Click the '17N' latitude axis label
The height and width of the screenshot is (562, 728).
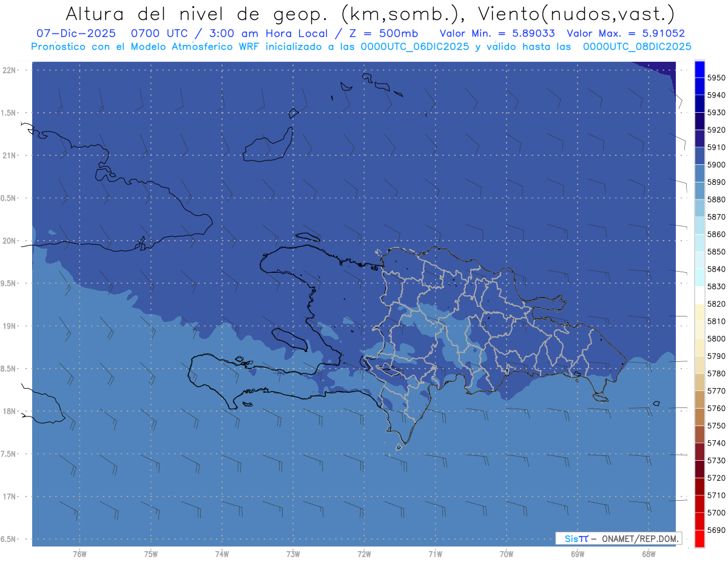(9, 497)
